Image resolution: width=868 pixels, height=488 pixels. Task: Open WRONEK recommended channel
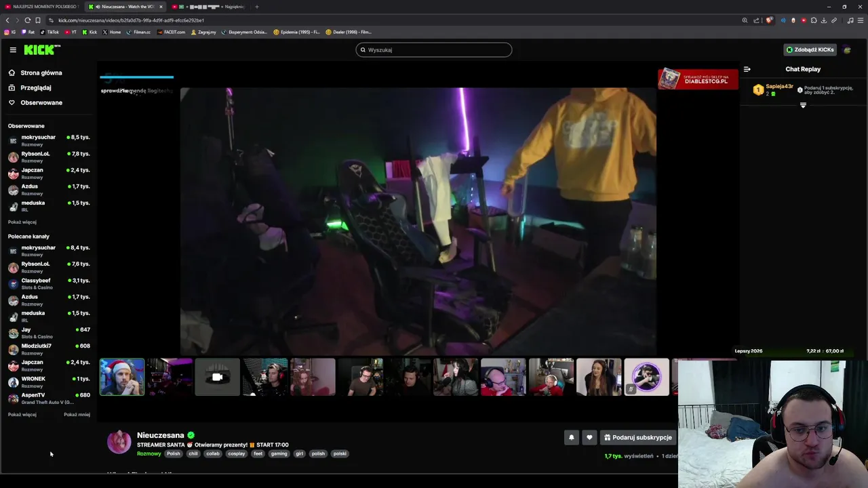point(49,381)
